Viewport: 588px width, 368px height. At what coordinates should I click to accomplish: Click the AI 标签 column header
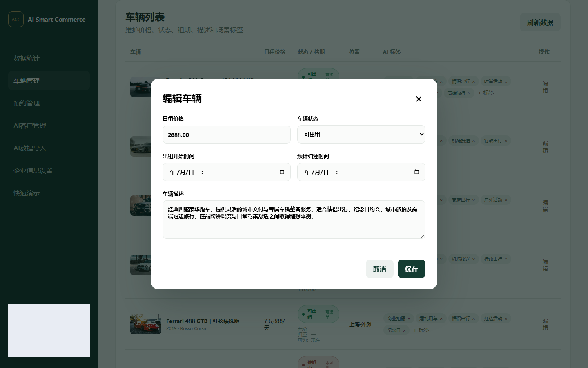[392, 52]
